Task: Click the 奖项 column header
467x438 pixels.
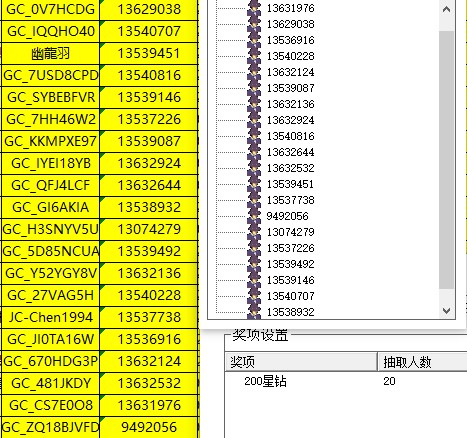Action: (x=301, y=362)
